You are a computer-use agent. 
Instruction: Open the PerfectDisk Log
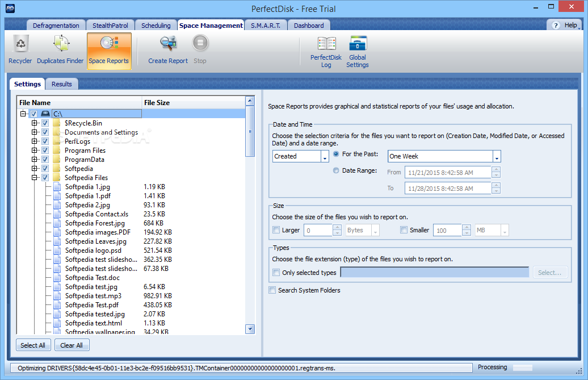pos(326,52)
